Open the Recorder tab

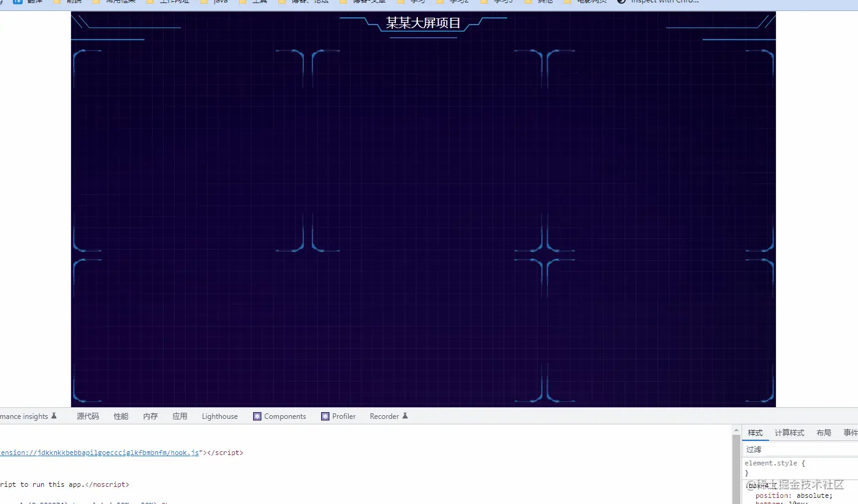[x=389, y=416]
